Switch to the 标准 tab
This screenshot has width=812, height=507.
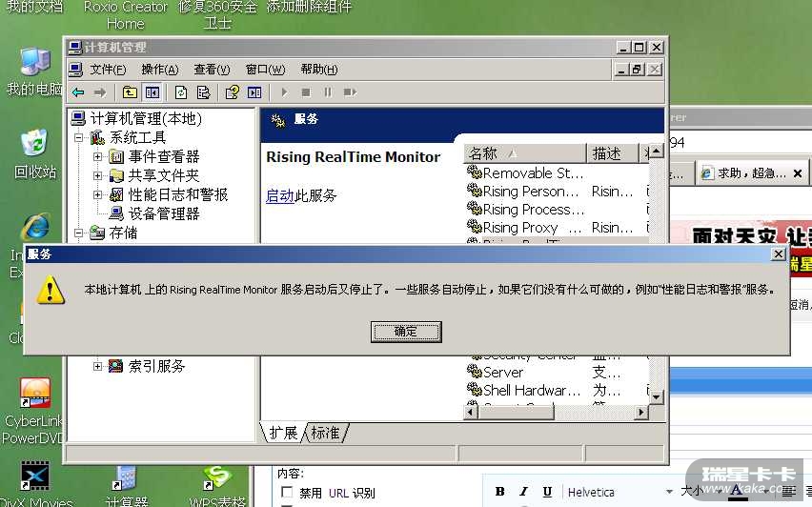pos(325,433)
